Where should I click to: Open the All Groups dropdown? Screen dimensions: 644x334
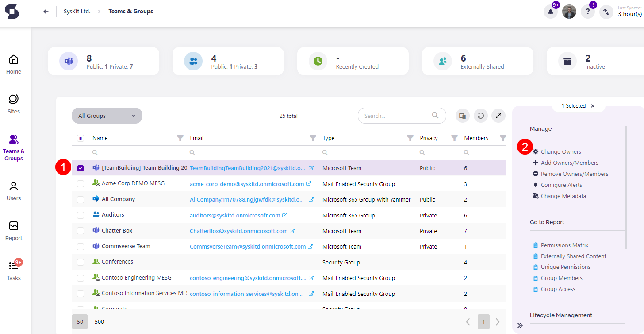tap(107, 116)
